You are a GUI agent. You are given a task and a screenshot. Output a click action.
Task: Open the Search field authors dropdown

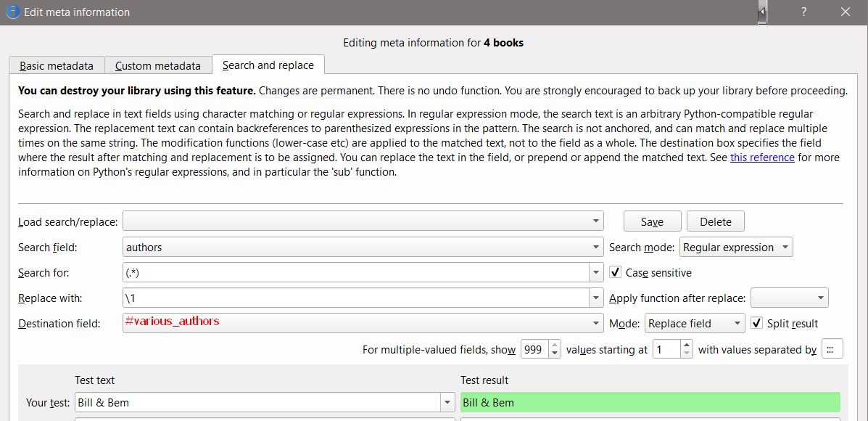[595, 248]
